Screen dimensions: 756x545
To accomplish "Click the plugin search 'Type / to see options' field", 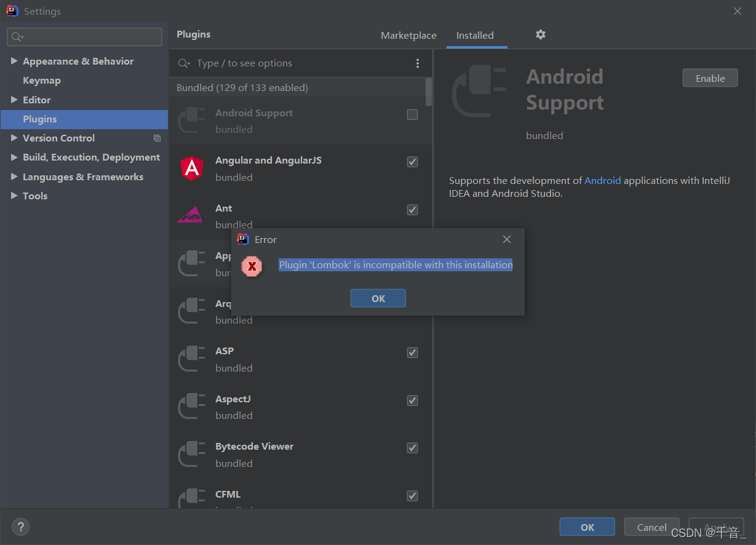I will pos(301,63).
